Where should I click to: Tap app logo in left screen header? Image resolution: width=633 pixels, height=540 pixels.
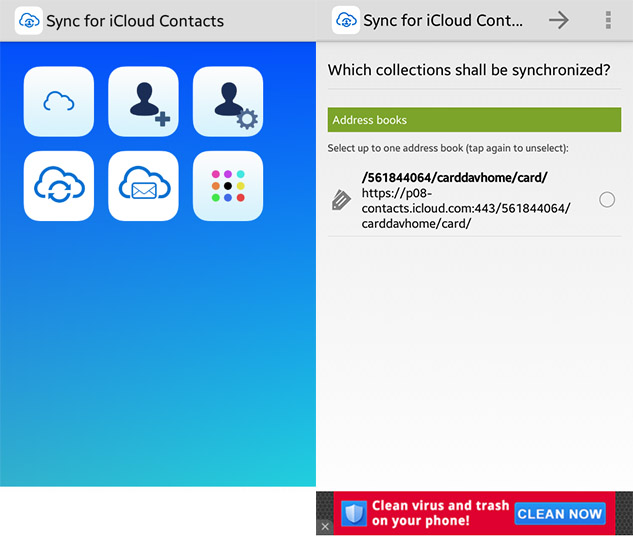pos(29,20)
